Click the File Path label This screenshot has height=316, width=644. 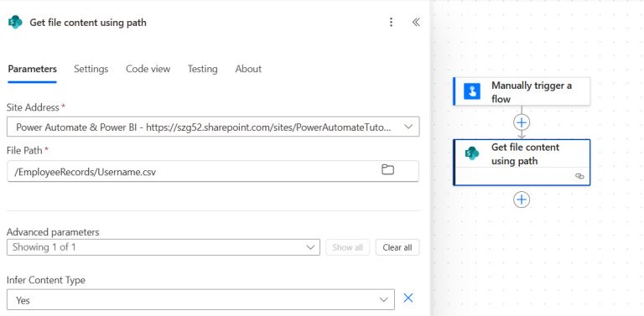click(x=24, y=151)
